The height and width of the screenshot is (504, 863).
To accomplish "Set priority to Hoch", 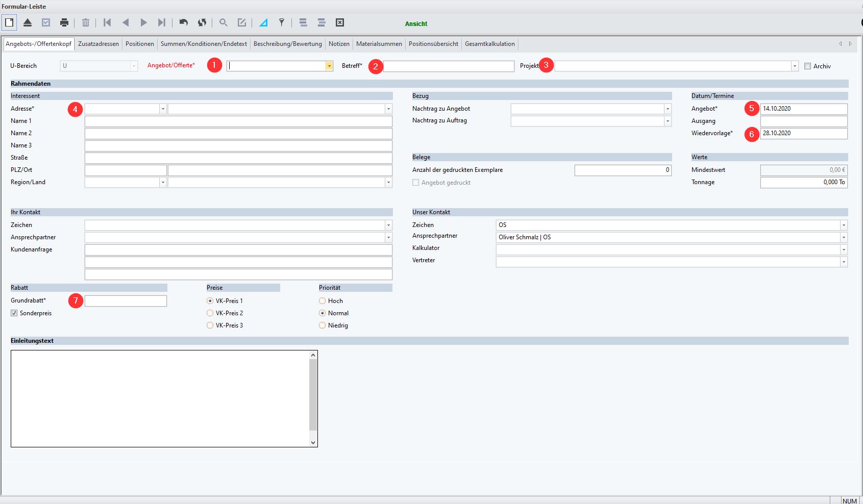I will pyautogui.click(x=322, y=301).
